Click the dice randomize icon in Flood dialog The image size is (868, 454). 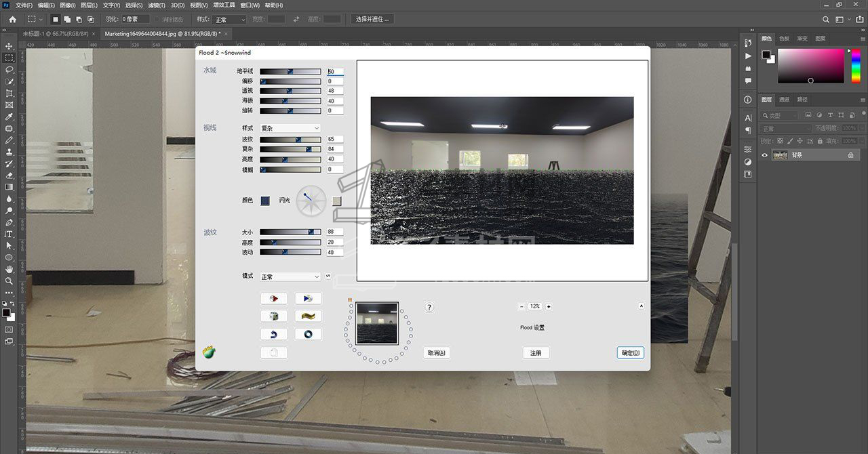[273, 316]
